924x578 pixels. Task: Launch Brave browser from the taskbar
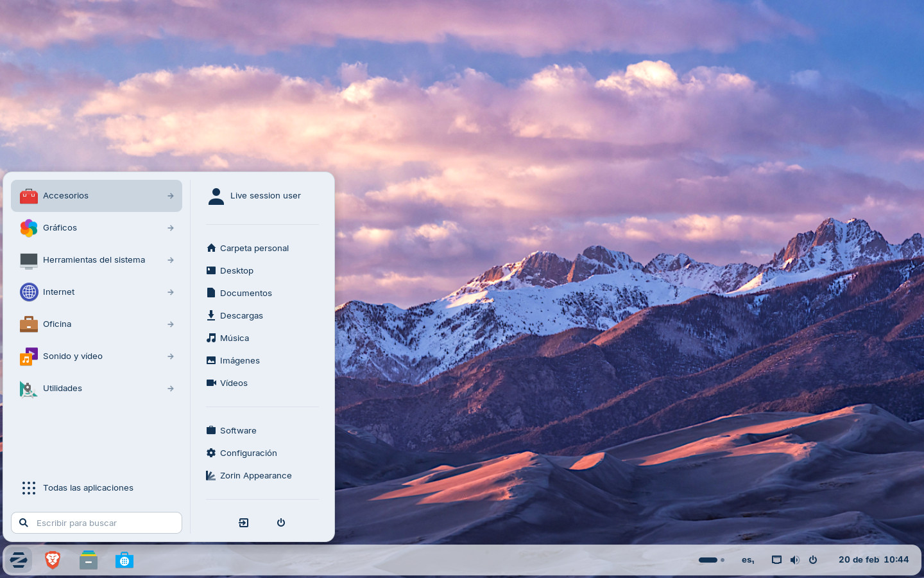53,560
